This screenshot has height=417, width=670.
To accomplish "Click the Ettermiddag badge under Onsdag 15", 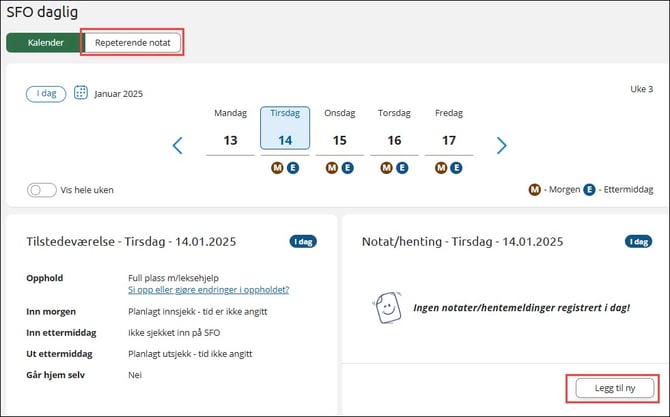I will click(347, 168).
